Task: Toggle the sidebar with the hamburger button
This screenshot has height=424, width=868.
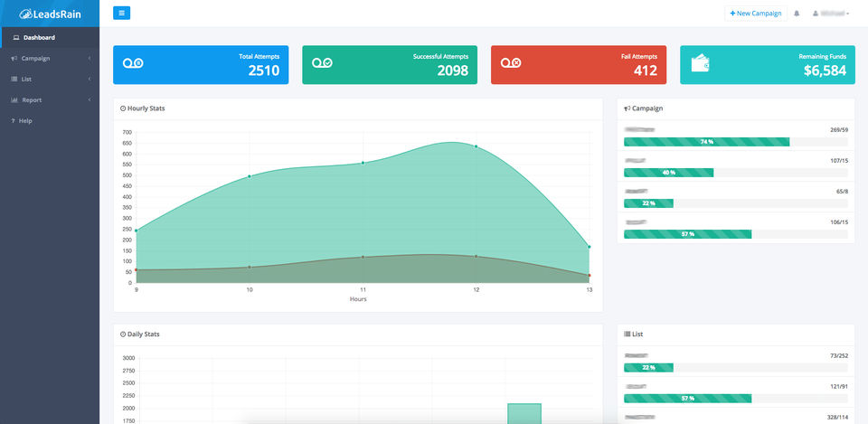Action: pyautogui.click(x=121, y=13)
